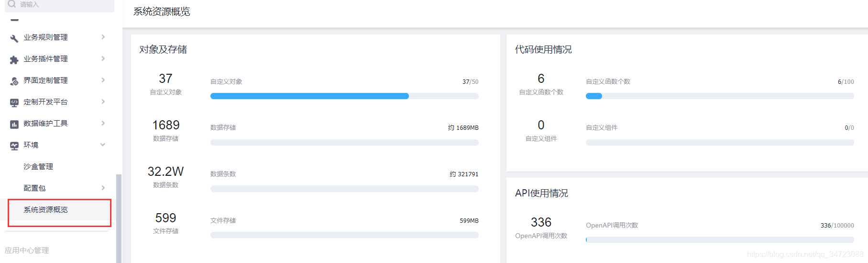Click the 0/0 component usage value
The image size is (868, 263).
coord(849,127)
